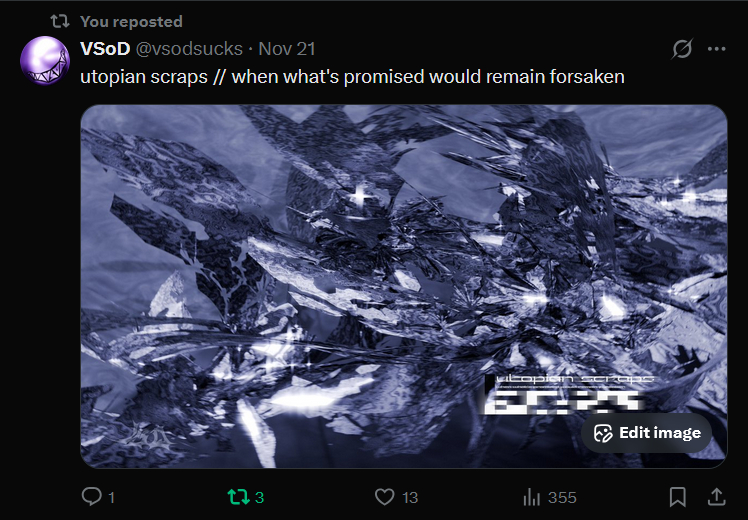
Task: Open the utopian scraps artwork image
Action: tap(404, 286)
